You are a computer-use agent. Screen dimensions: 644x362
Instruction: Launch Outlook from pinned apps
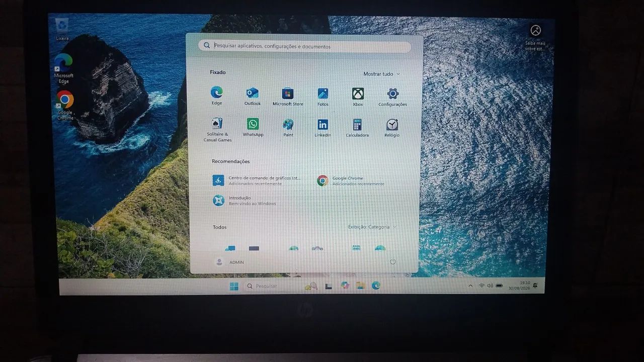pyautogui.click(x=253, y=96)
